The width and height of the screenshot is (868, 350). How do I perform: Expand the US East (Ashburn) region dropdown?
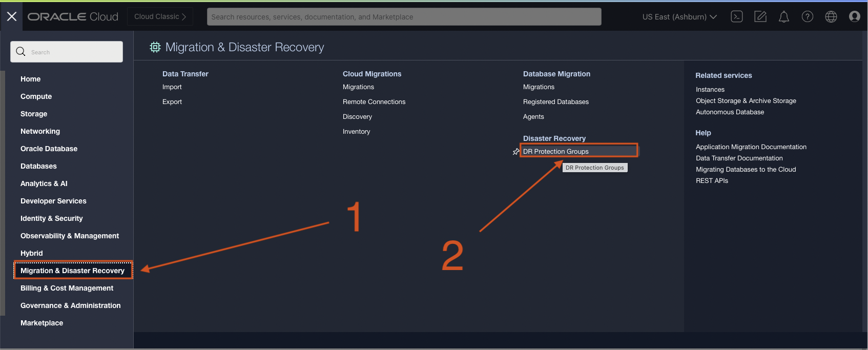[679, 17]
